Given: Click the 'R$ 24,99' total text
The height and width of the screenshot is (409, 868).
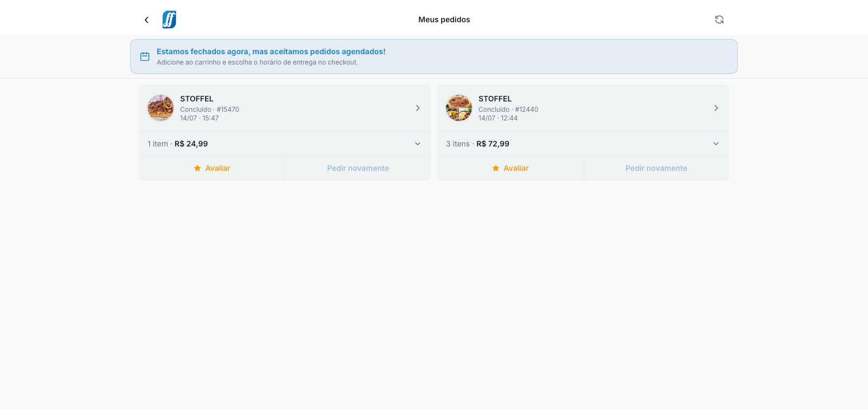Looking at the screenshot, I should (191, 144).
